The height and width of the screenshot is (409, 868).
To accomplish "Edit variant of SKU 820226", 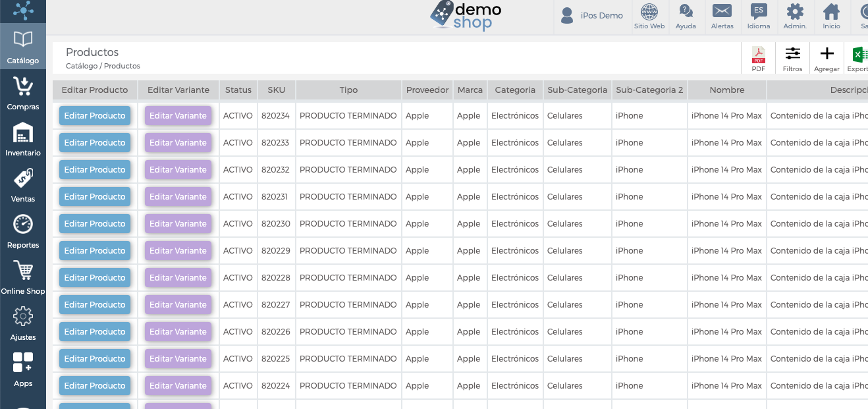I will (178, 332).
